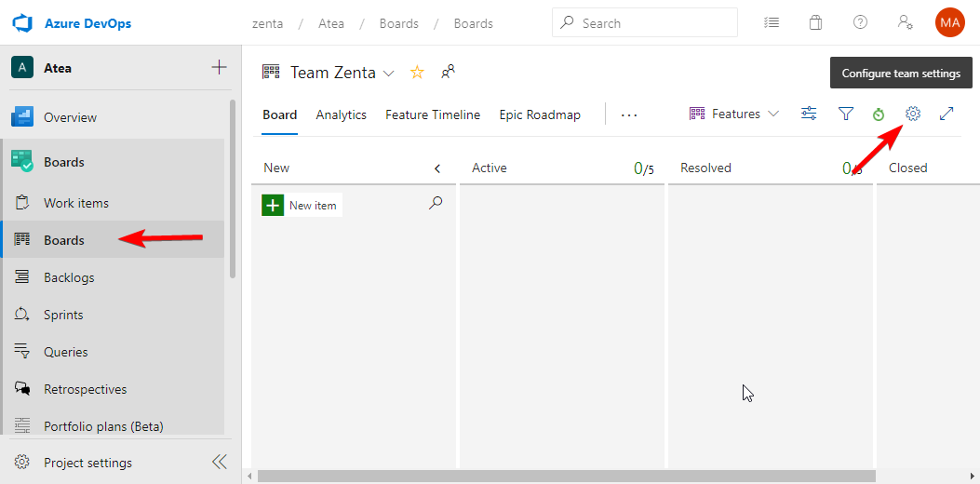Select the Board tab
The image size is (980, 484).
279,115
